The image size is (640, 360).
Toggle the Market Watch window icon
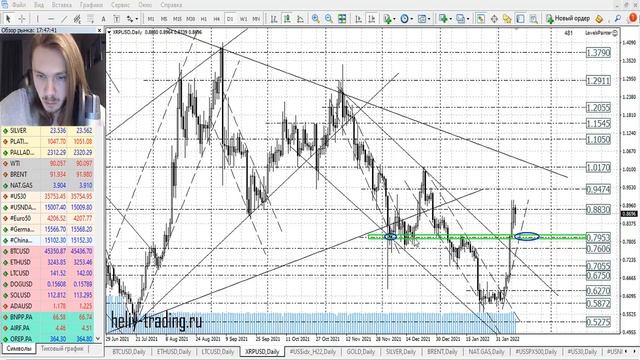pyautogui.click(x=481, y=19)
